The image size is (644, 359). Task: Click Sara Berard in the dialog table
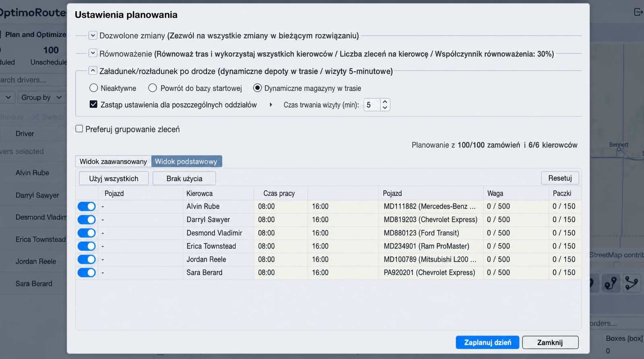204,273
